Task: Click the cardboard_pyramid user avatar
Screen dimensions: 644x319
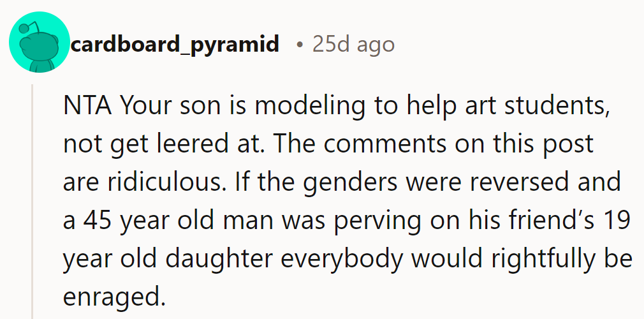Action: click(40, 45)
